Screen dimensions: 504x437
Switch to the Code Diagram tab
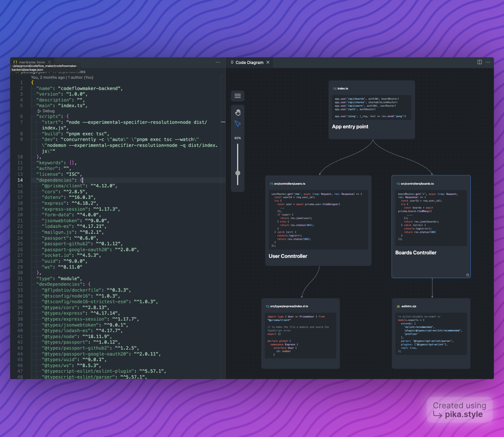point(249,62)
